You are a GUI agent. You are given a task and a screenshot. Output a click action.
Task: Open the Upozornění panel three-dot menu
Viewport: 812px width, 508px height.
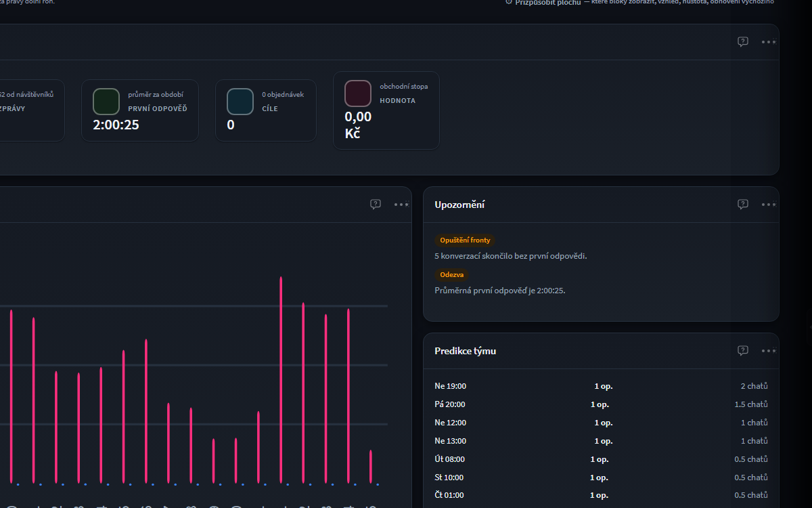click(769, 205)
